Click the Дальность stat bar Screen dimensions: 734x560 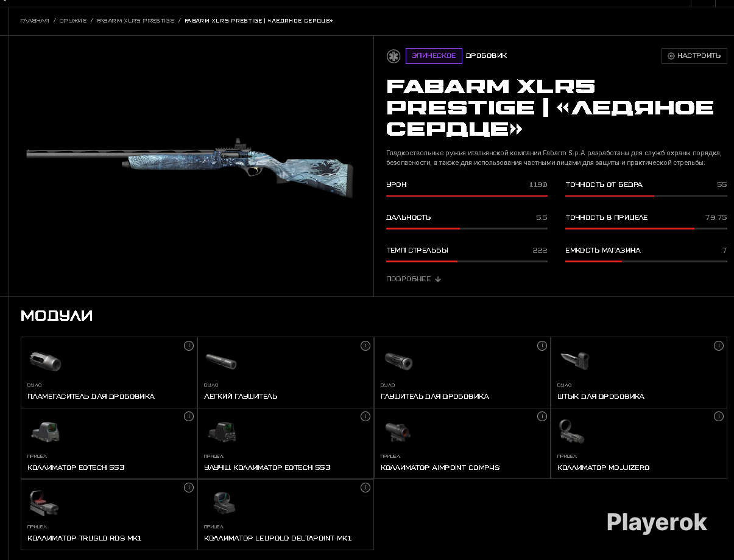pyautogui.click(x=467, y=229)
